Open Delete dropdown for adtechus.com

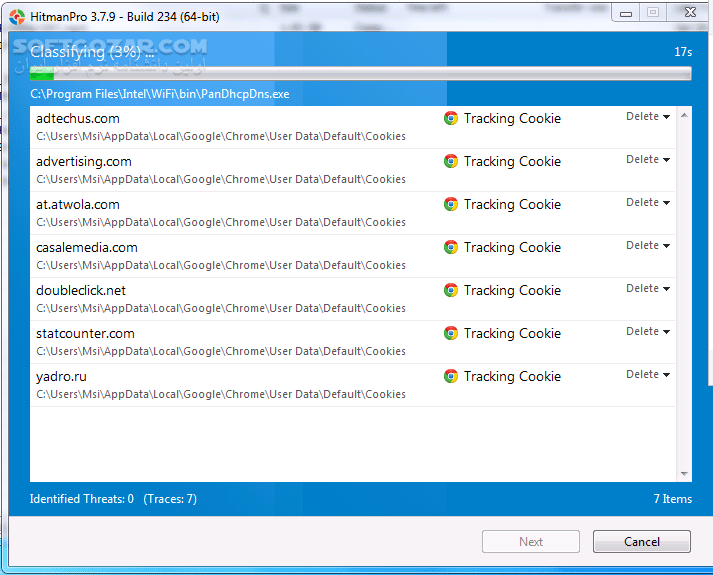click(648, 117)
